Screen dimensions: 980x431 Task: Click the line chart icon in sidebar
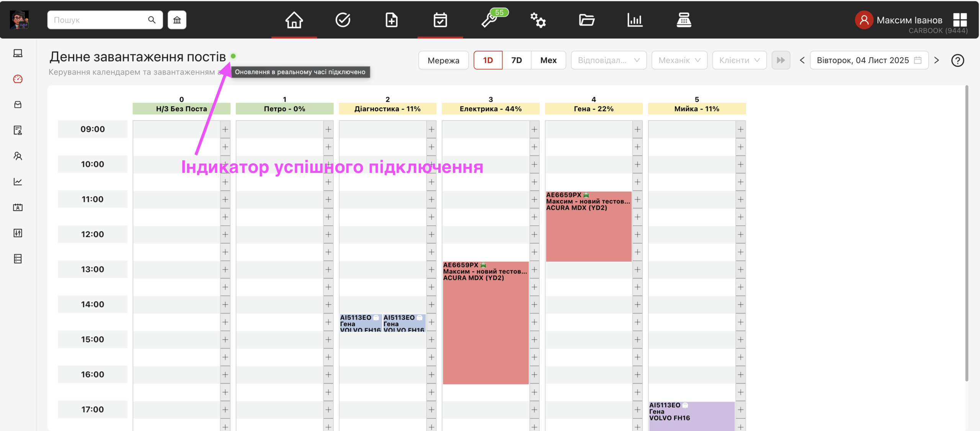[x=18, y=182]
